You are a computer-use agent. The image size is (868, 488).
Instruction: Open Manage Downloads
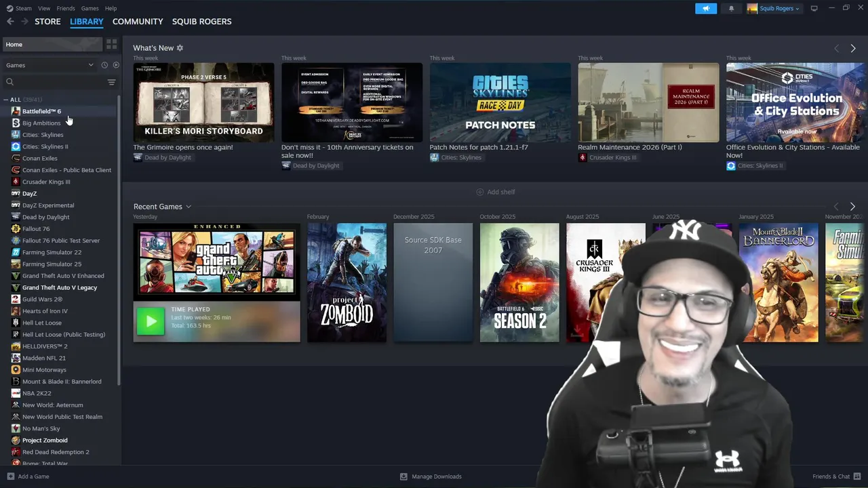[x=431, y=476]
